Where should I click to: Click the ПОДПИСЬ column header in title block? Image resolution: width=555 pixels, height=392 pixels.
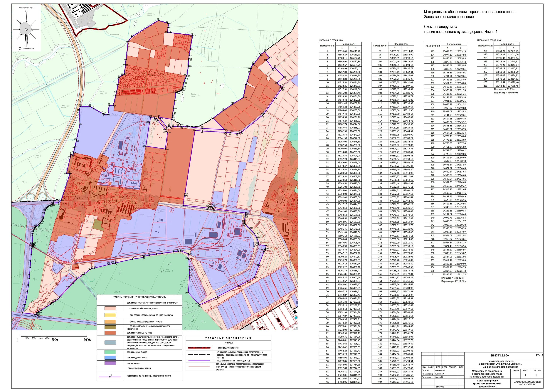tap(453, 367)
